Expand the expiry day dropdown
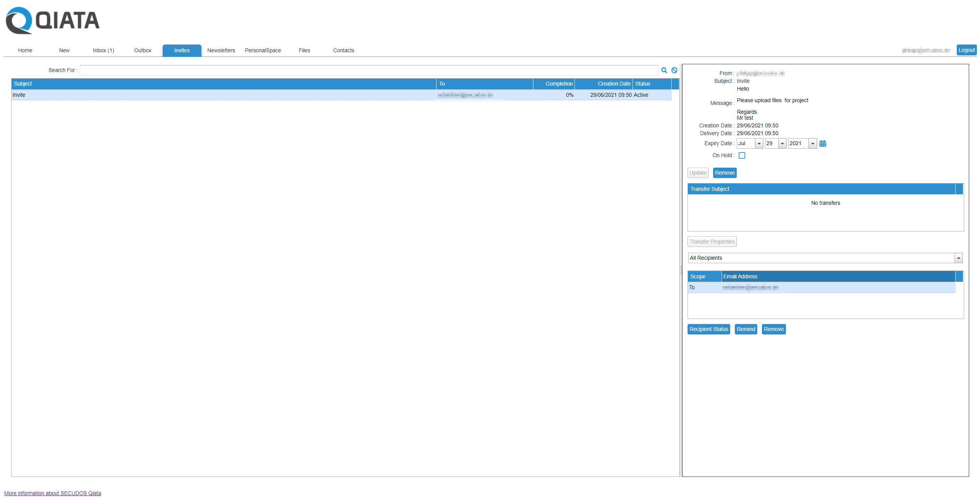Image resolution: width=980 pixels, height=499 pixels. click(782, 144)
